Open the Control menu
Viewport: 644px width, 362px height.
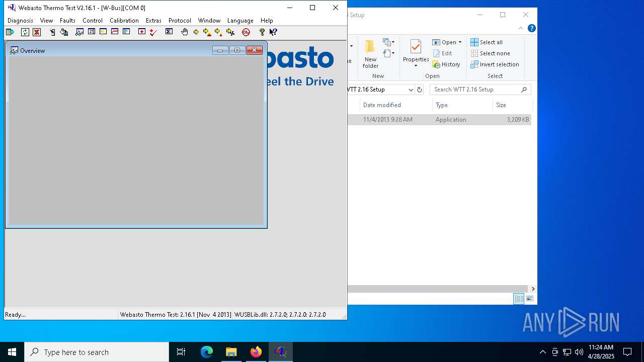93,21
